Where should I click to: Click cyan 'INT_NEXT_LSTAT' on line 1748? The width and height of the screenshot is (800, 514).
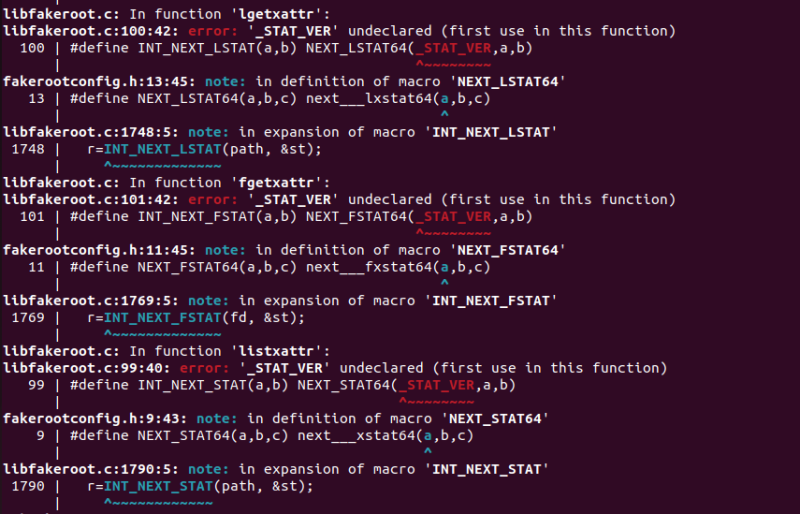[x=162, y=150]
